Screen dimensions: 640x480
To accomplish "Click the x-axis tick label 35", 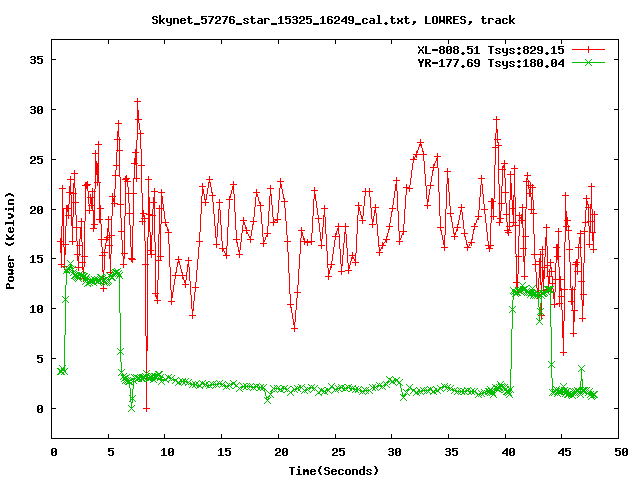I will [451, 452].
